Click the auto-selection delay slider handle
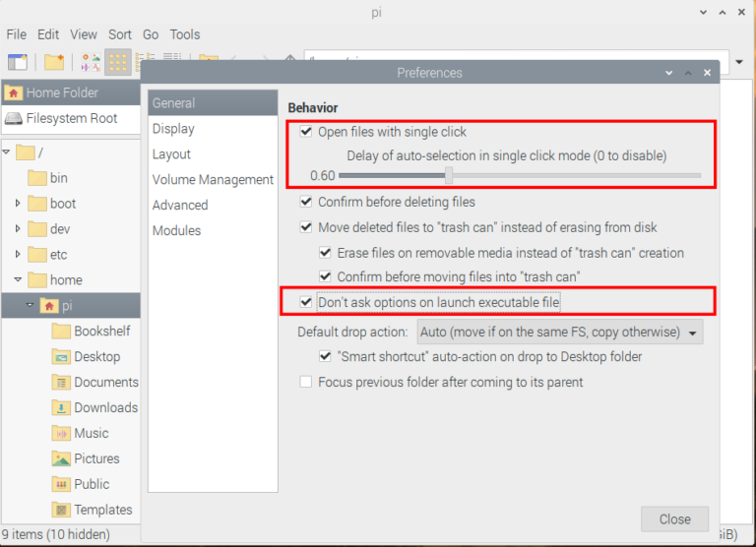This screenshot has height=547, width=756. (449, 175)
